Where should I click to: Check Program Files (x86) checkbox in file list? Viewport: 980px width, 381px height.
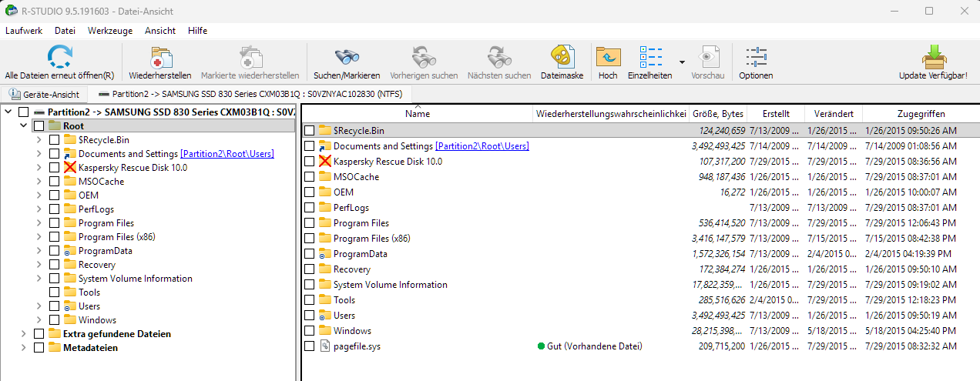[309, 239]
